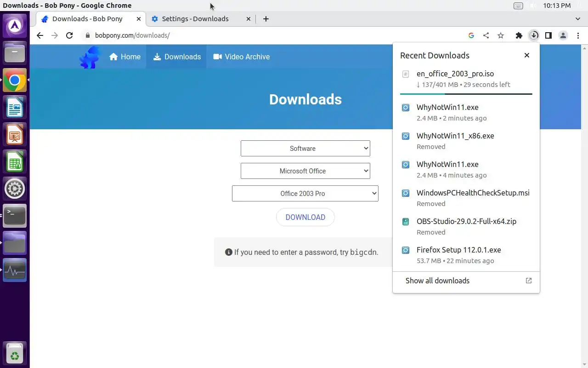Launch LibreOffice Impress from dock
Viewport: 588px width, 368px height.
[x=15, y=135]
